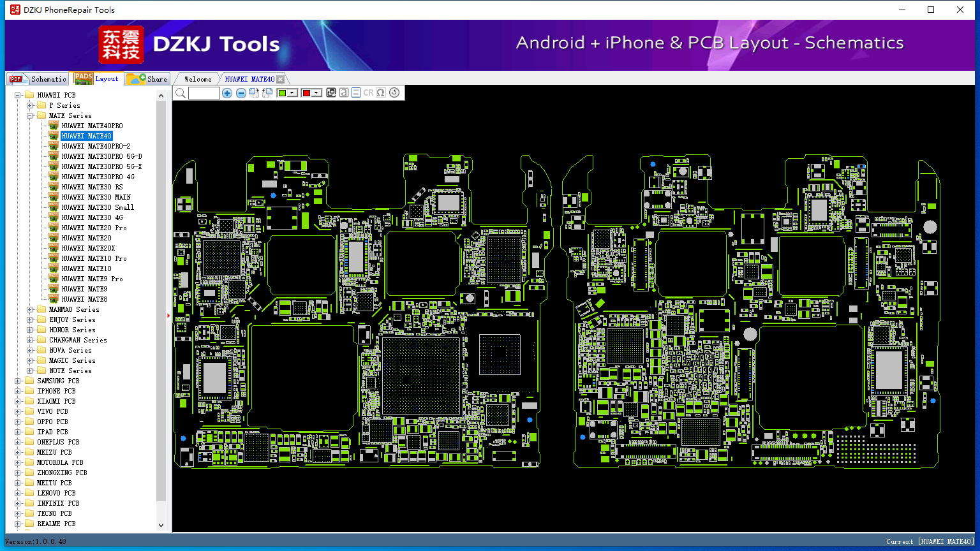
Task: Click the circular reset arrow icon
Action: (x=394, y=93)
